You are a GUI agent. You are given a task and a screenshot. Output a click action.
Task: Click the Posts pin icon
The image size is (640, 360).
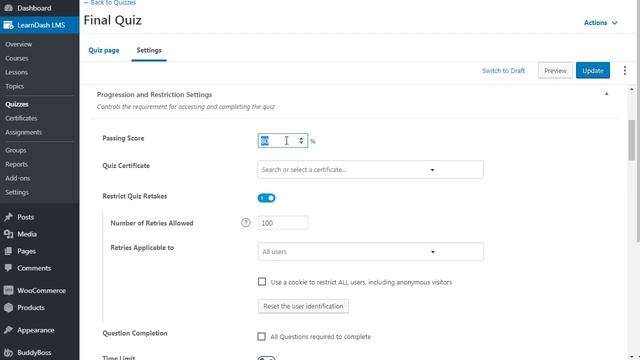[x=8, y=217]
